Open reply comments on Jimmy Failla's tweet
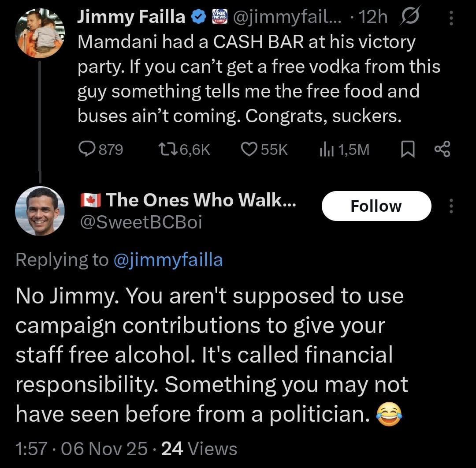The height and width of the screenshot is (468, 476). tap(100, 150)
